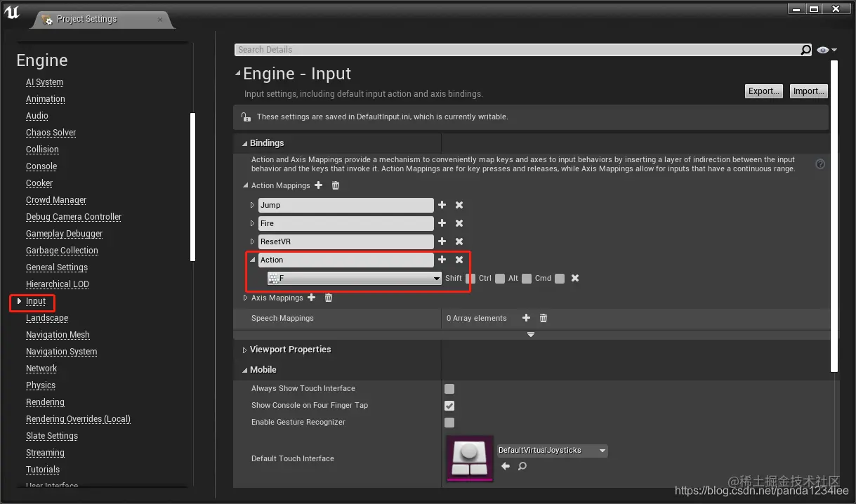This screenshot has height=504, width=856.
Task: Remove the ResetVR action mapping
Action: (459, 241)
